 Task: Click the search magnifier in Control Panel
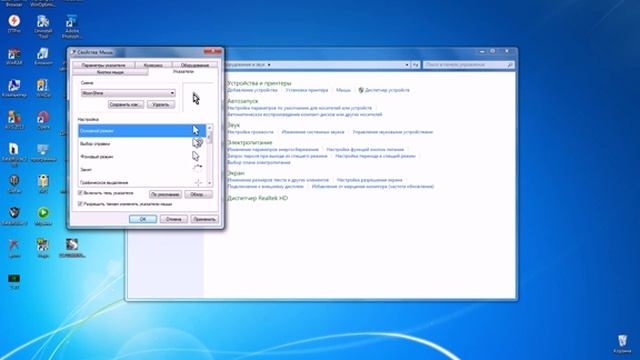509,65
